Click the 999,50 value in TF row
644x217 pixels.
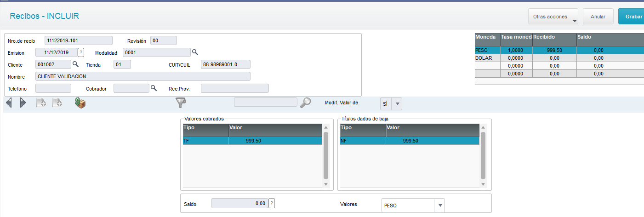point(253,141)
